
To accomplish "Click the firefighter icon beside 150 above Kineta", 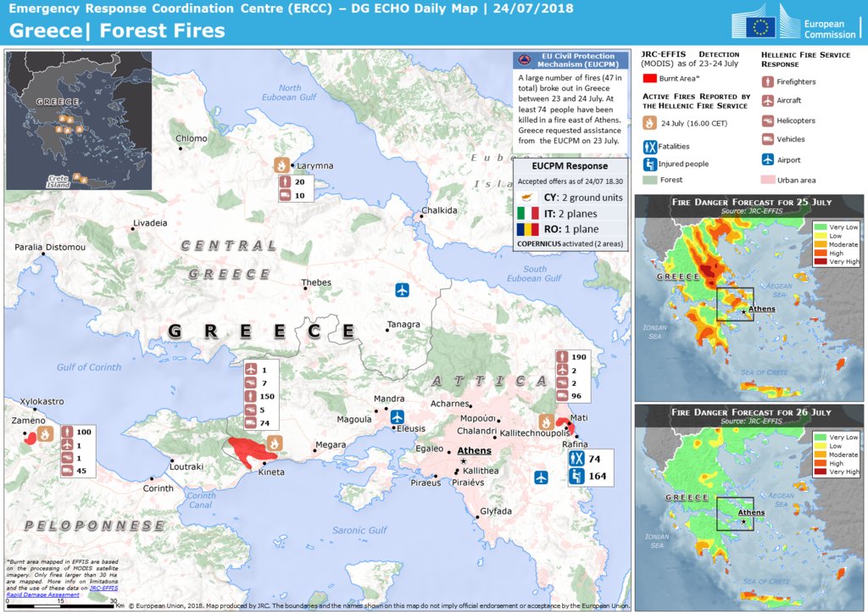I will point(251,396).
